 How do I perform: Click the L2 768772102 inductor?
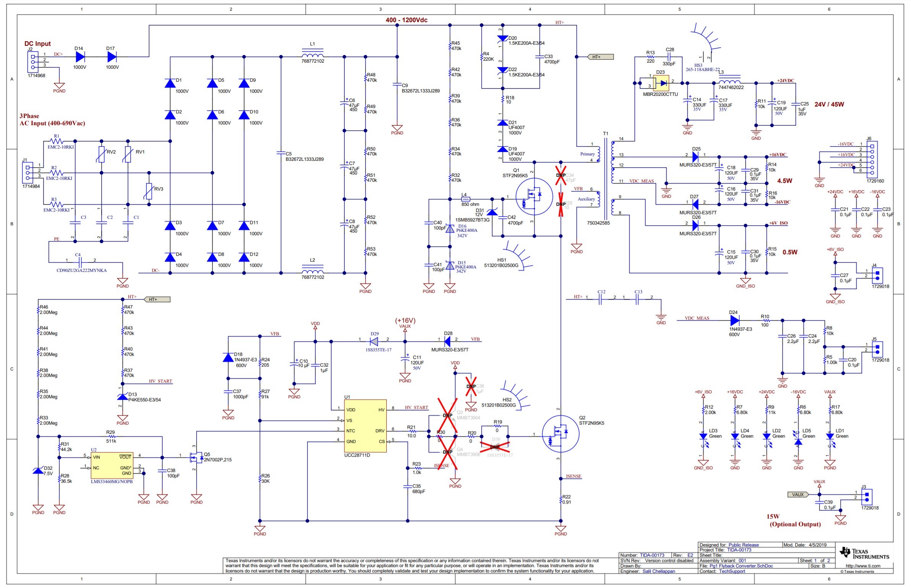pos(312,269)
